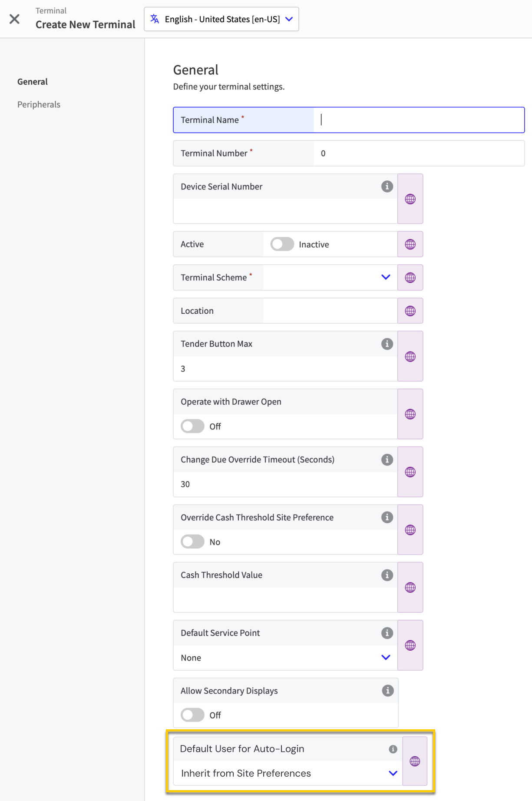Viewport: 532px width, 801px height.
Task: Click the translate icon in the language selector
Action: pos(154,19)
